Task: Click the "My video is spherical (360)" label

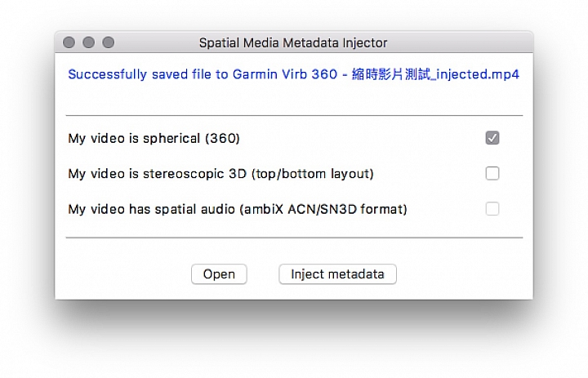Action: click(154, 139)
